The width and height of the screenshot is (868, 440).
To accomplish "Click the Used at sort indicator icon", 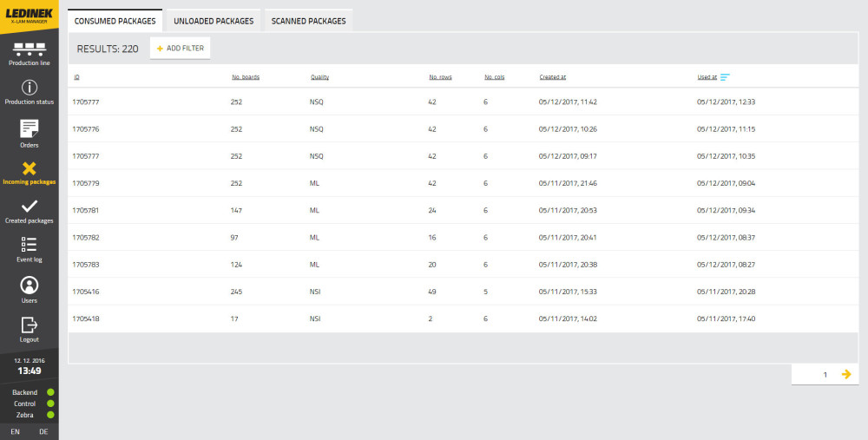I will point(725,77).
